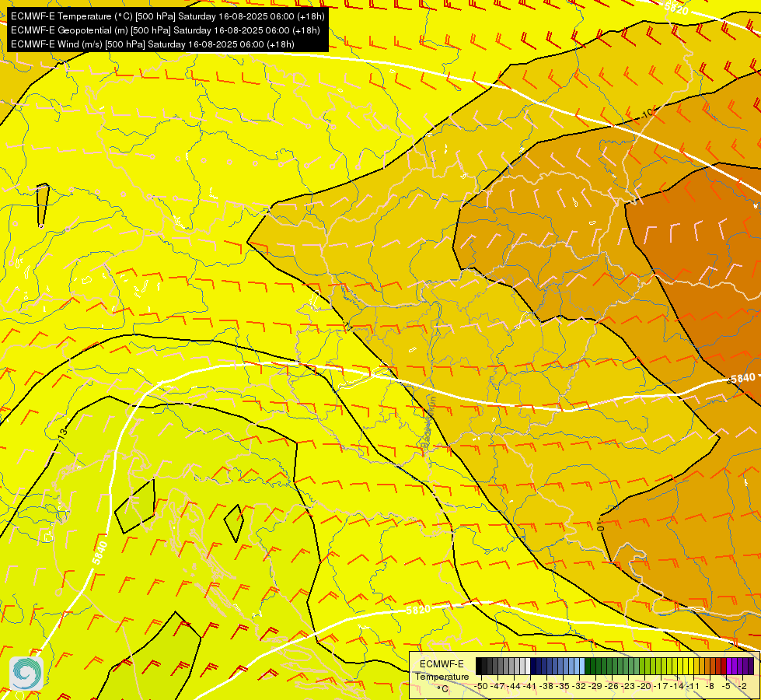Click the -5 value in the legend
The width and height of the screenshot is (761, 700).
tap(727, 686)
